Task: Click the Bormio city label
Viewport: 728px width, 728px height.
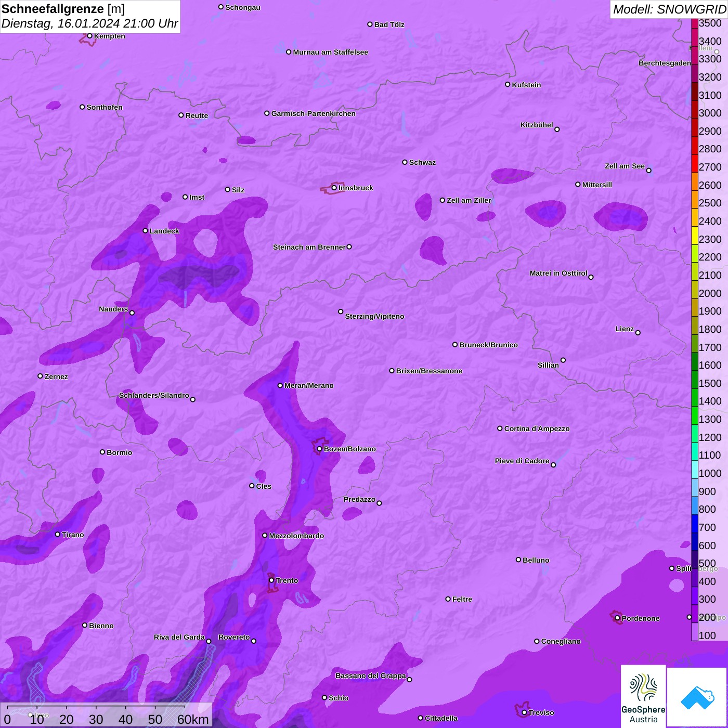Action: click(x=119, y=452)
